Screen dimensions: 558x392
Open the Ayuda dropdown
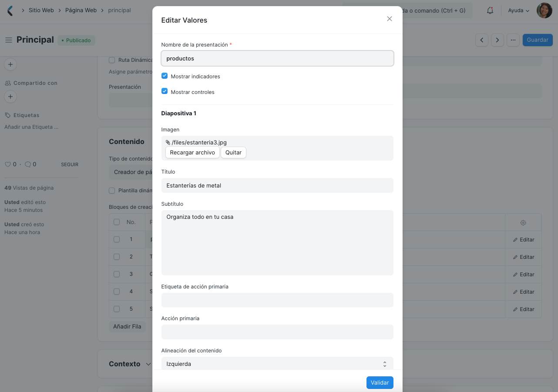coord(518,10)
